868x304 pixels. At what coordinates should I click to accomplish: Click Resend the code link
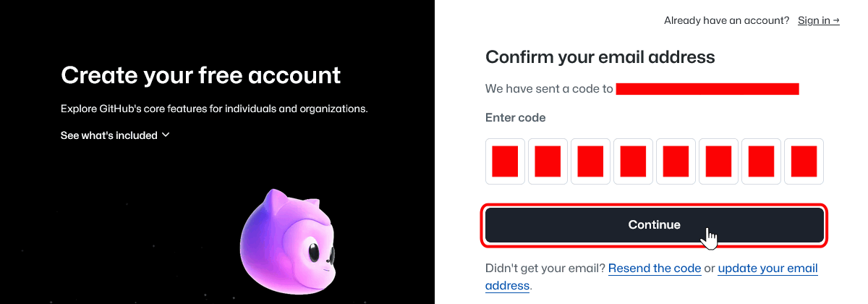pos(655,269)
